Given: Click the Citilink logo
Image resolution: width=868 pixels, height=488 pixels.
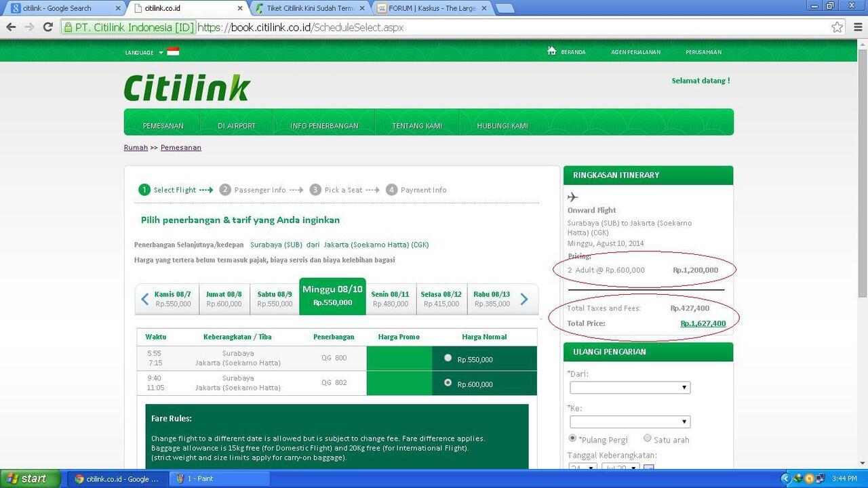Looking at the screenshot, I should [x=187, y=87].
